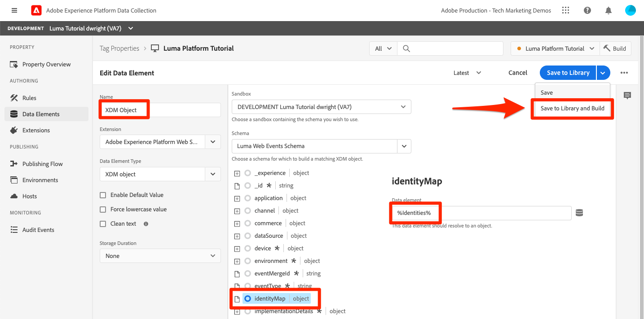
Task: Click the identityMap document icon
Action: tap(237, 298)
